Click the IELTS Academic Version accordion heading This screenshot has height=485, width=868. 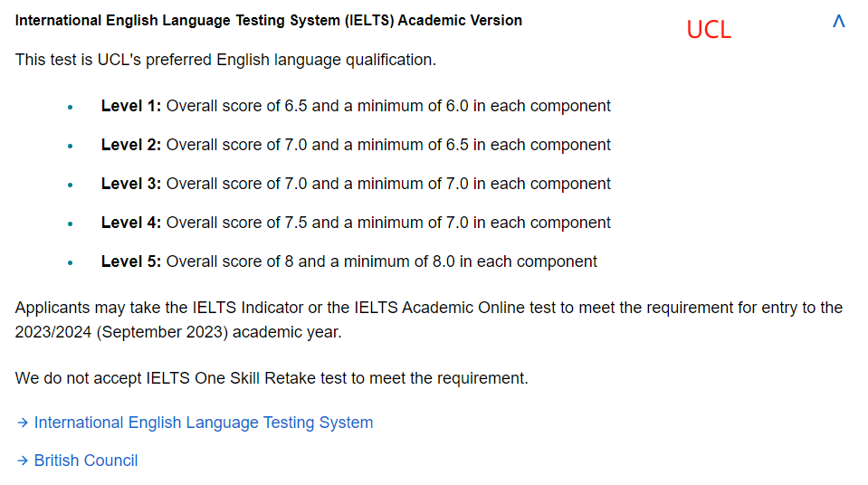pos(268,20)
